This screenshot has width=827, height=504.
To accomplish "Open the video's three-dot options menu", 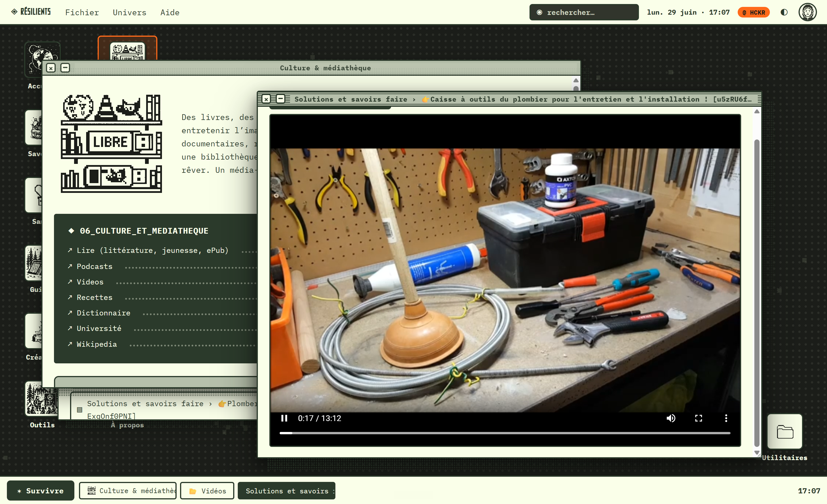I will [x=726, y=418].
